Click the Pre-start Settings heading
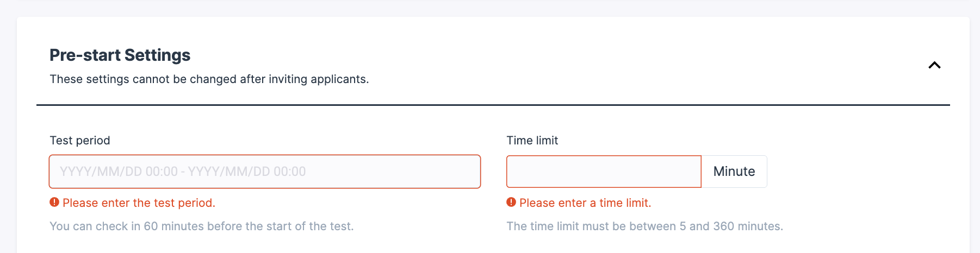980x253 pixels. (x=120, y=55)
